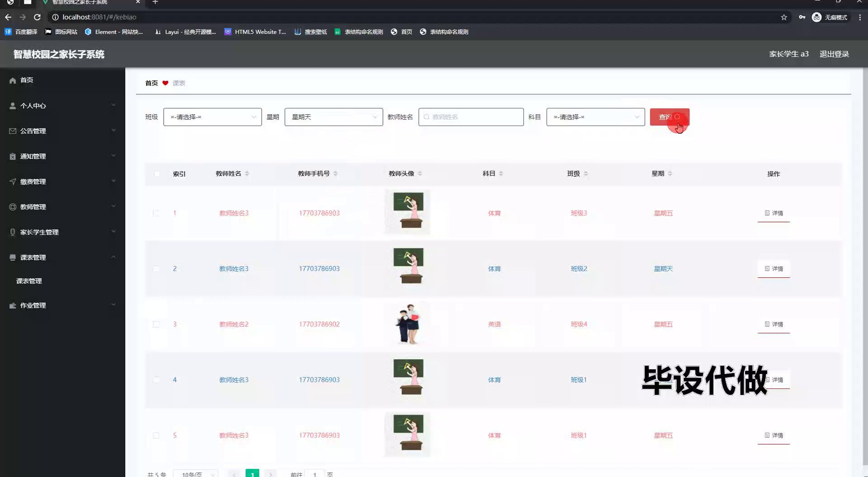The image size is (868, 477).
Task: Click 退出登录 to log out
Action: click(x=834, y=54)
